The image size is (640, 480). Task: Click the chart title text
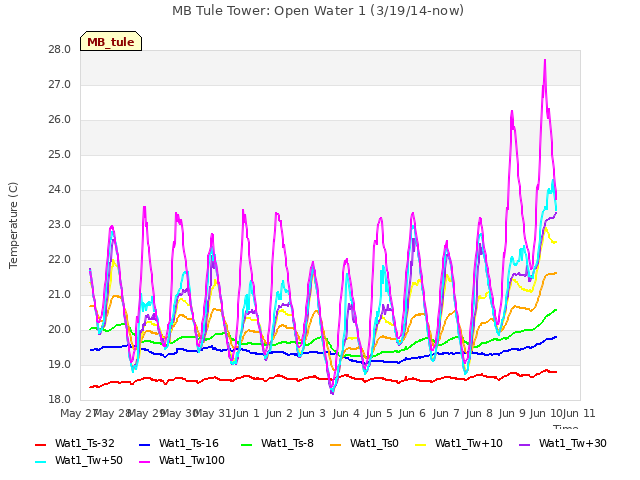318,11
